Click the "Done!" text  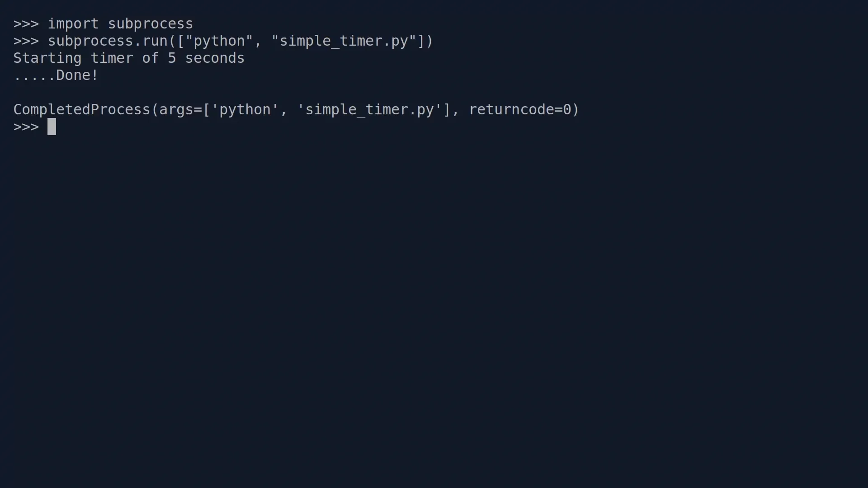pyautogui.click(x=77, y=75)
